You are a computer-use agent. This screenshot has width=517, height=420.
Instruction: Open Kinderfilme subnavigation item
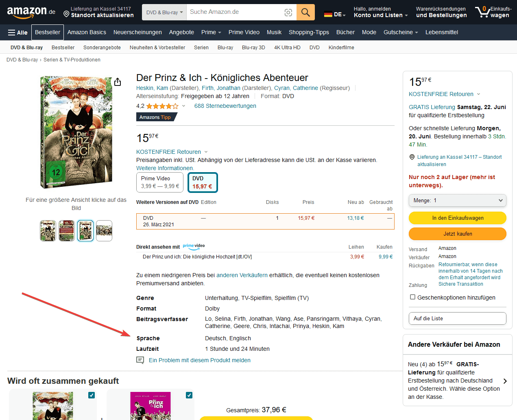click(x=341, y=48)
